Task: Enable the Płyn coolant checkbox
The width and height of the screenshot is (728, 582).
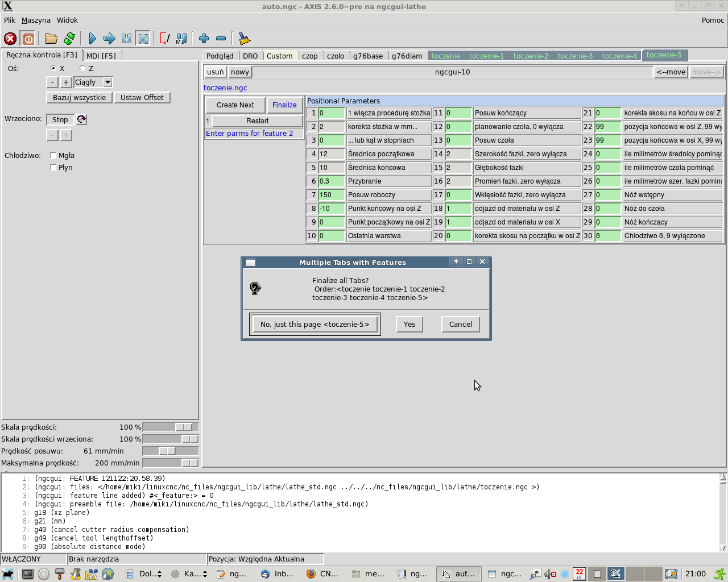Action: click(x=53, y=167)
